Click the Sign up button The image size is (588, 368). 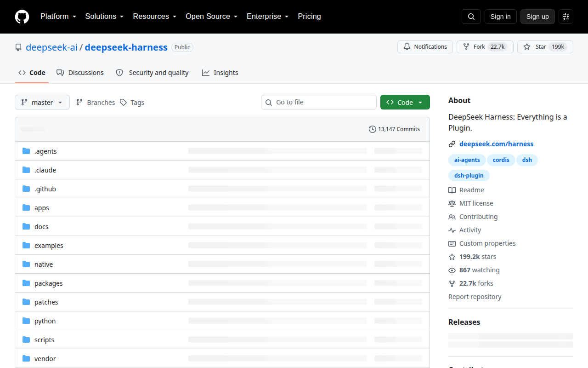click(x=537, y=17)
